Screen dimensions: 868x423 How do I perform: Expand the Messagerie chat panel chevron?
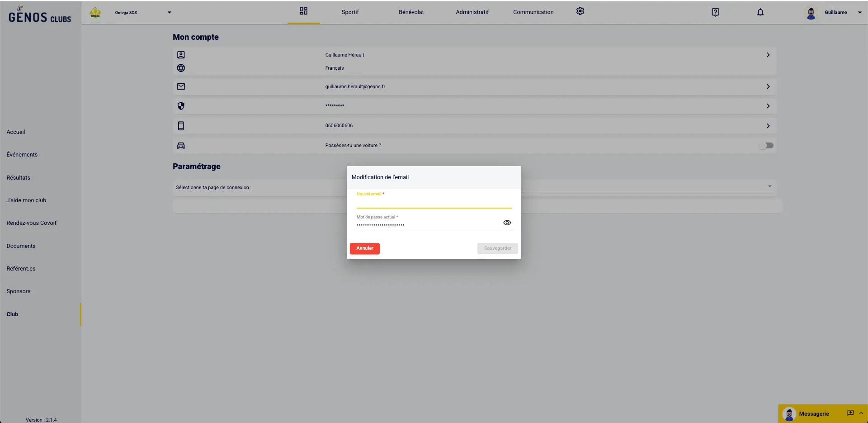pyautogui.click(x=861, y=413)
